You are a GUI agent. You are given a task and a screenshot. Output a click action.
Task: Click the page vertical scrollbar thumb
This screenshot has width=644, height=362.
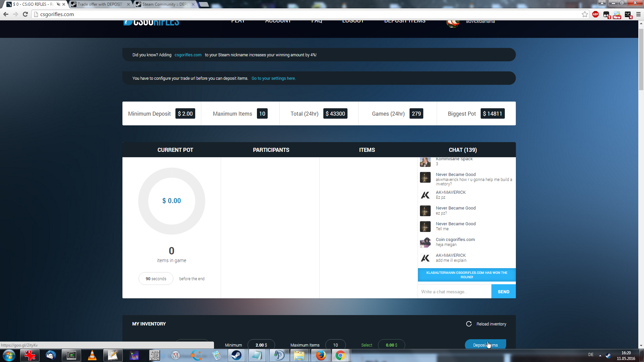641,60
